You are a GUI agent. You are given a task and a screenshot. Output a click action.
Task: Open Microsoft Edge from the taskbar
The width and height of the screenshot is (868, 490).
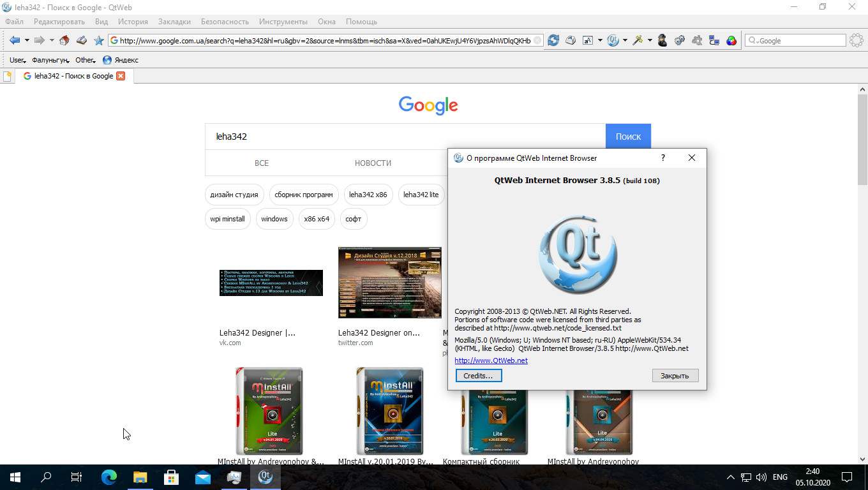pos(109,477)
